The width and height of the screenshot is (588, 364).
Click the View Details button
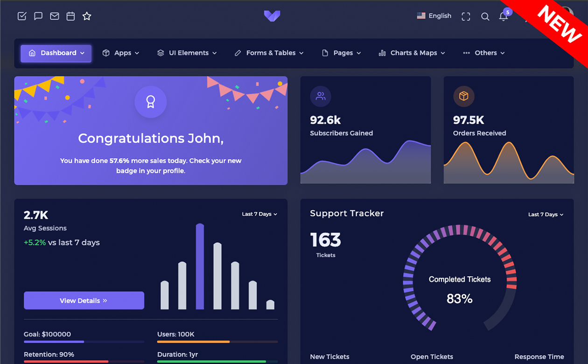coord(84,301)
